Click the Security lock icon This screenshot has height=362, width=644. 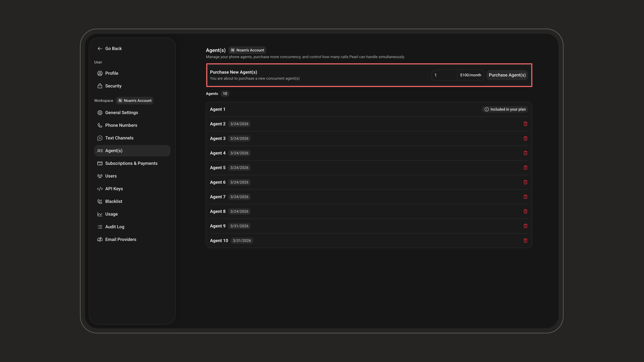(x=100, y=86)
